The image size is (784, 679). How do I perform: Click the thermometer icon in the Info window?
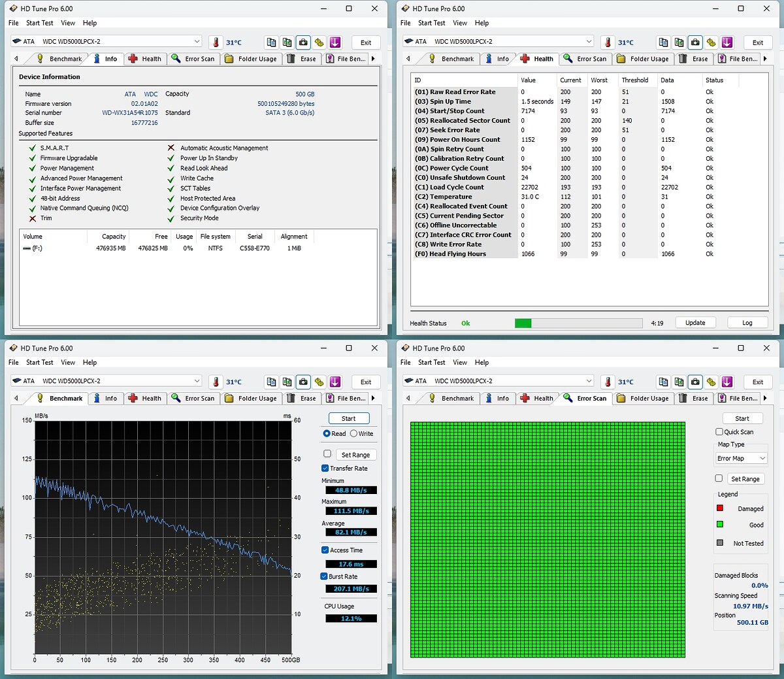pos(216,42)
